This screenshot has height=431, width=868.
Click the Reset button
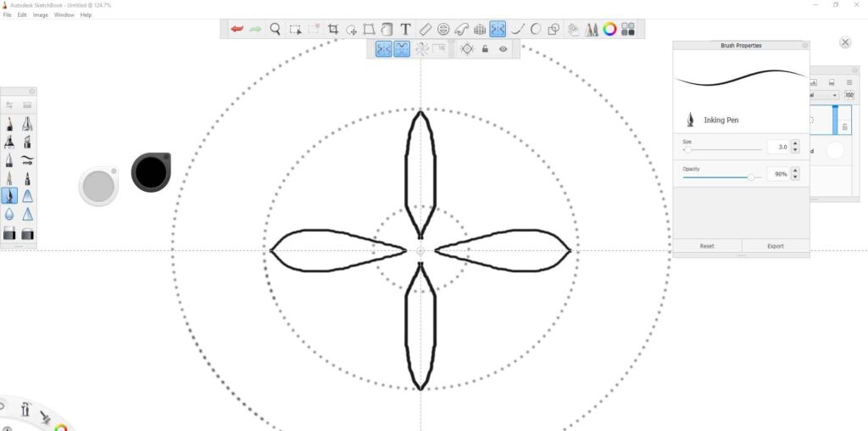pos(707,246)
